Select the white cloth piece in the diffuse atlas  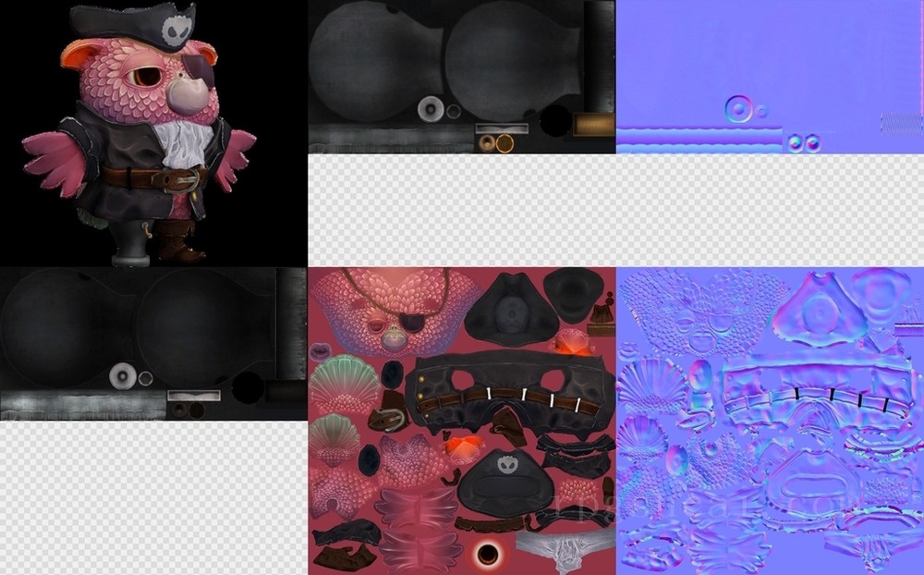click(564, 551)
